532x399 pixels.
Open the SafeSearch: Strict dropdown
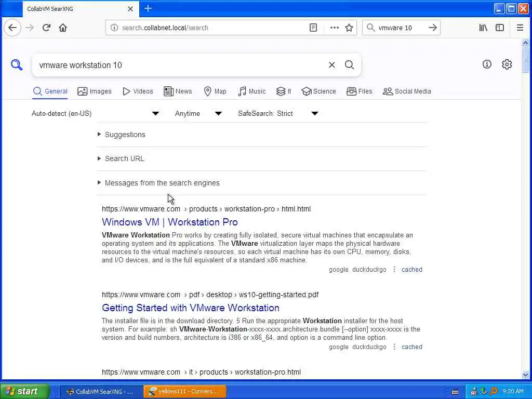[278, 113]
